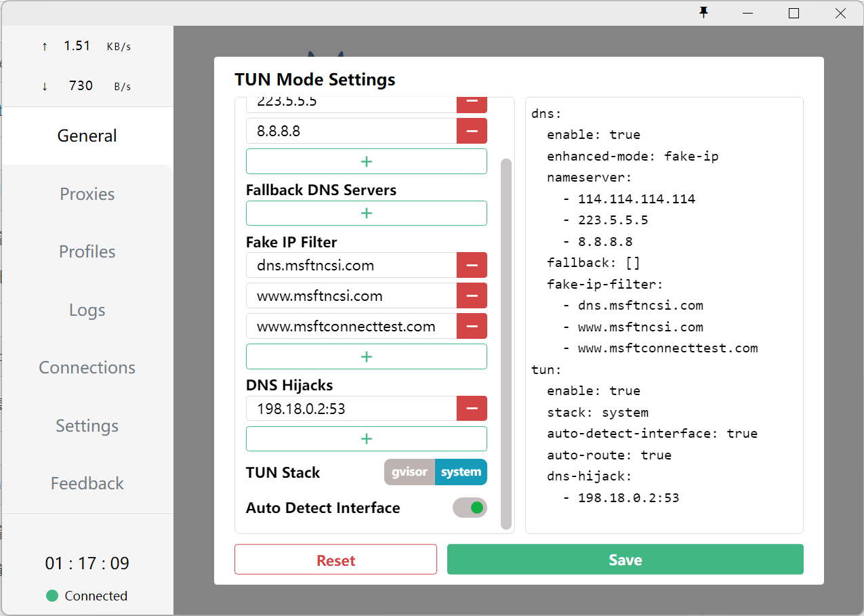Open the Logs tab
The width and height of the screenshot is (864, 616).
(x=87, y=310)
